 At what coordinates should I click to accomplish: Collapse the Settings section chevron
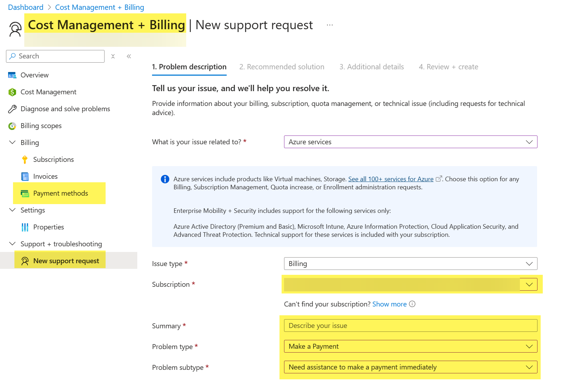[x=12, y=210]
